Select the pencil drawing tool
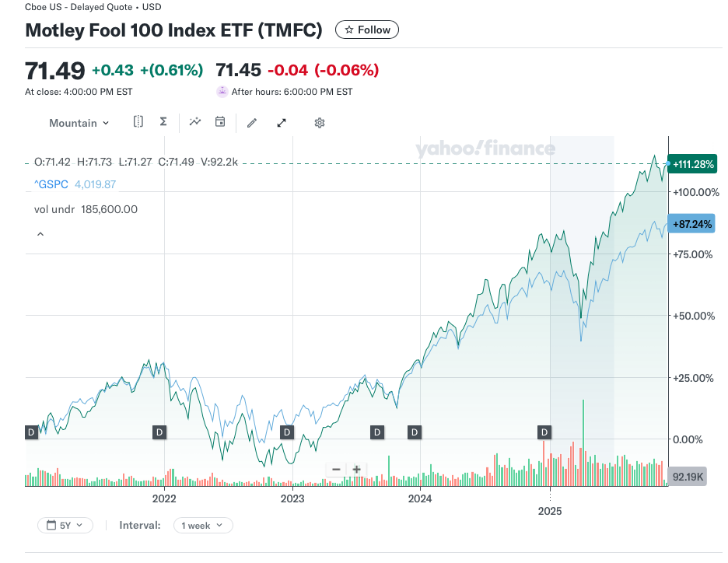 (252, 123)
